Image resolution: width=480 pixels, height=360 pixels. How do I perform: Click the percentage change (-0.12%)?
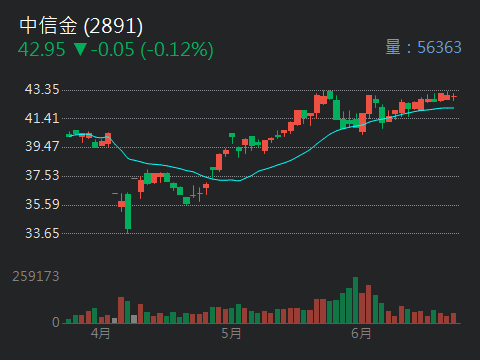point(177,50)
